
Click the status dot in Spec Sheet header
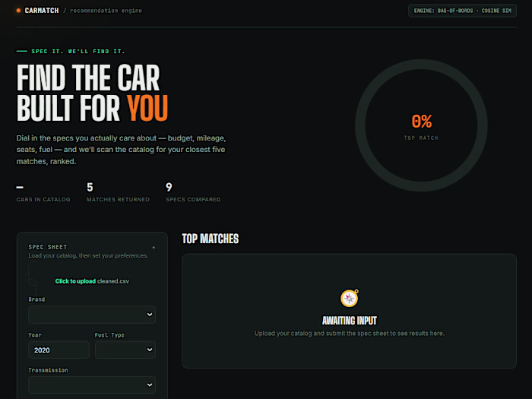point(154,247)
